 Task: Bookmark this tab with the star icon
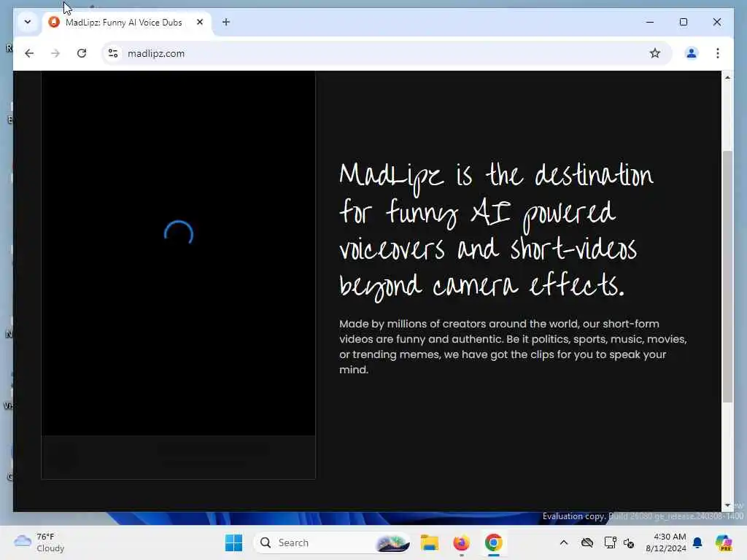click(655, 53)
